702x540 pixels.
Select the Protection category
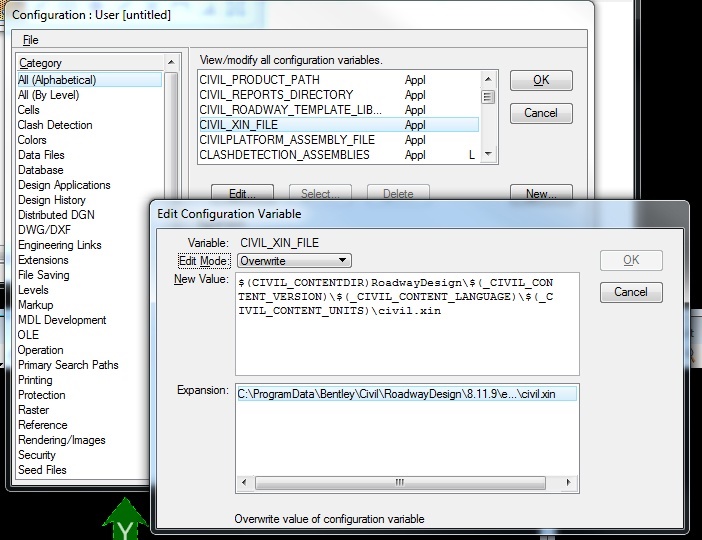pyautogui.click(x=42, y=395)
